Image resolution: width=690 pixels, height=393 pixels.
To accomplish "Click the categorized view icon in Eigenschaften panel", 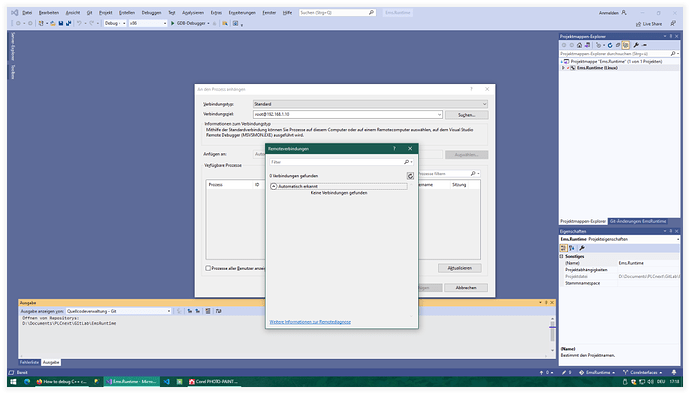I will (563, 248).
